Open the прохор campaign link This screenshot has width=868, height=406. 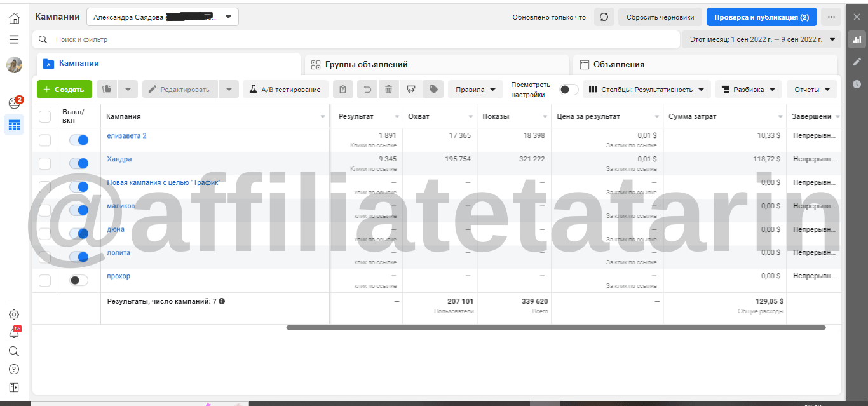point(118,276)
